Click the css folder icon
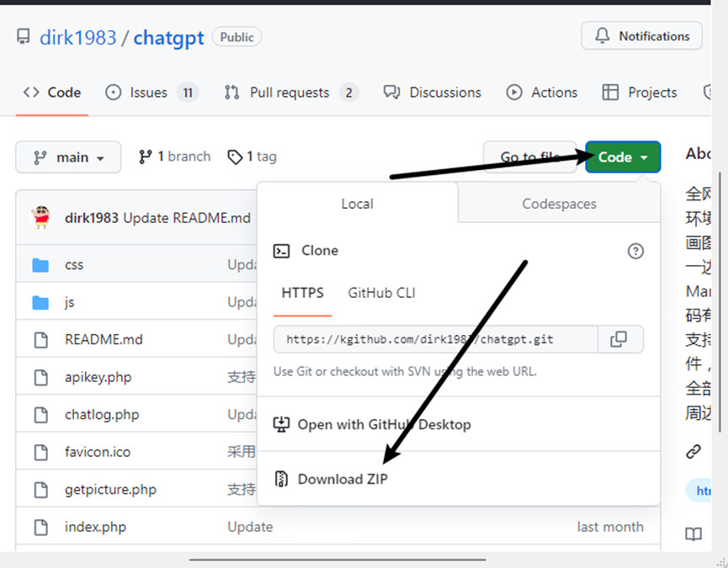 point(40,265)
